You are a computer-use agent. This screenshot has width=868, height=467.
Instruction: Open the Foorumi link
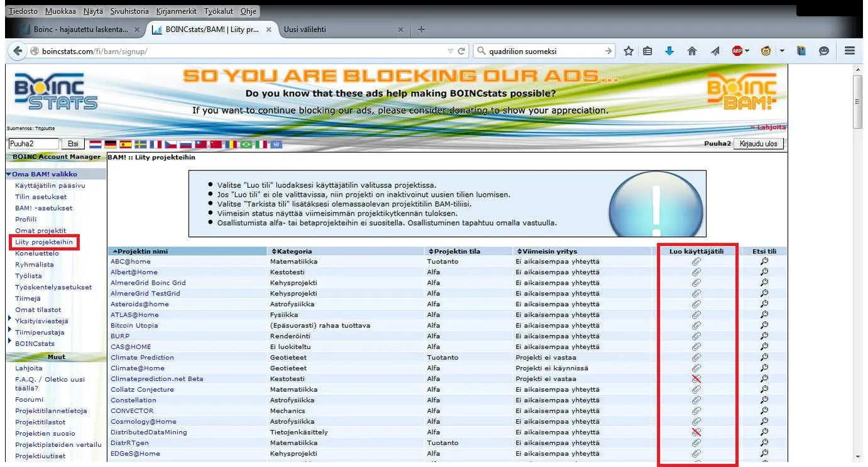click(x=29, y=399)
